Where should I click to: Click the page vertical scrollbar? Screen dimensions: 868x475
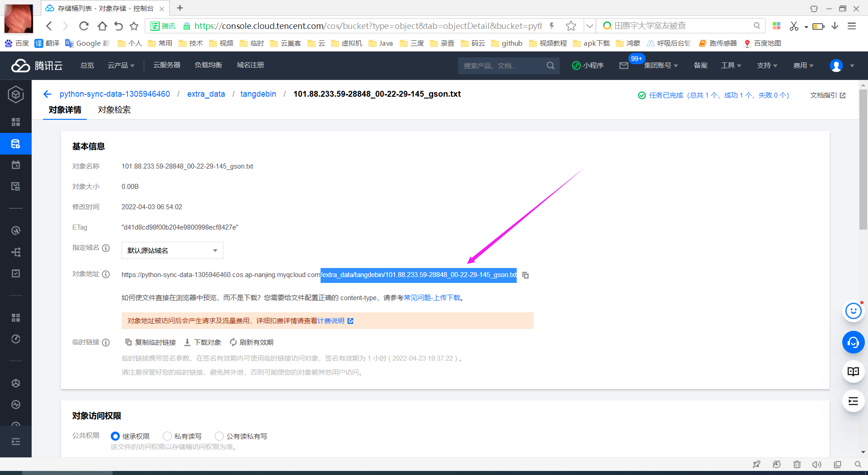(x=863, y=159)
